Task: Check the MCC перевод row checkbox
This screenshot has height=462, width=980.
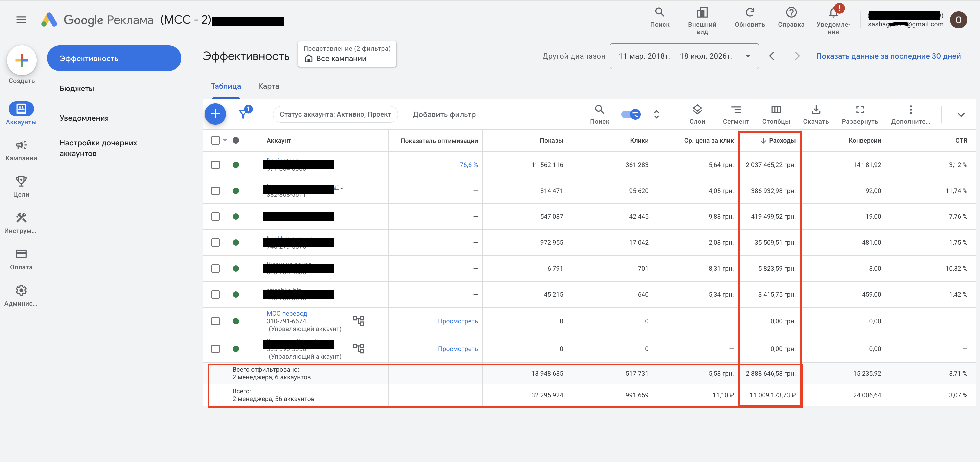Action: (x=215, y=321)
